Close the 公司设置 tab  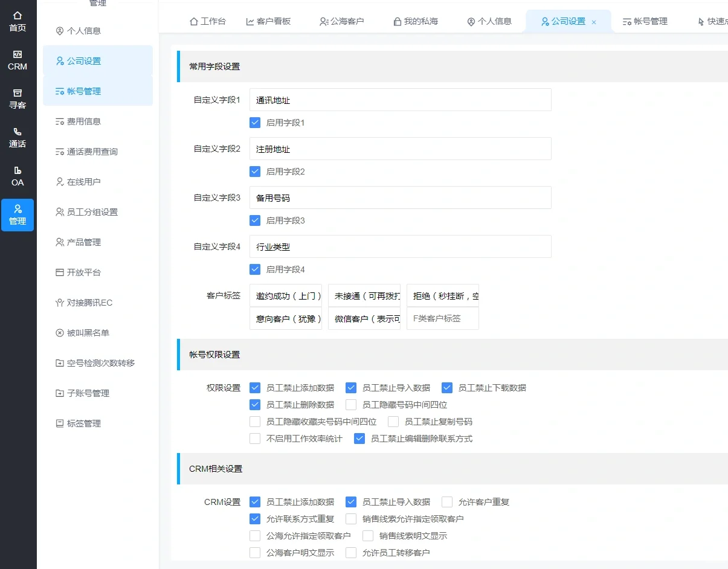[x=594, y=22]
